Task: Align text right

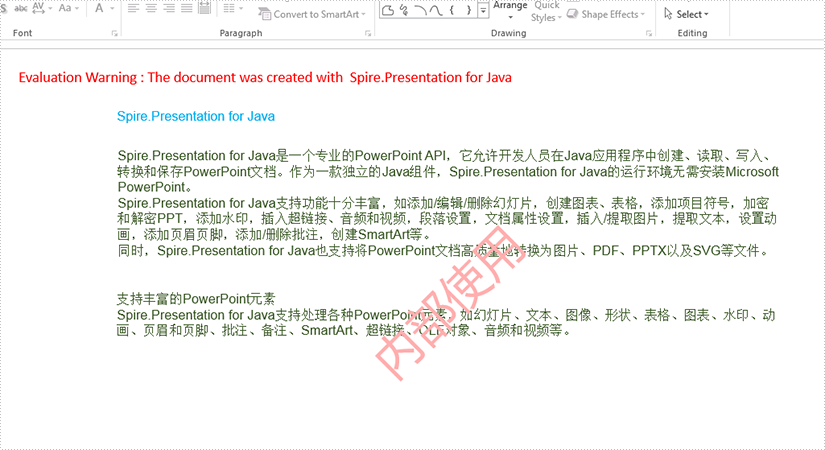Action: click(x=169, y=8)
